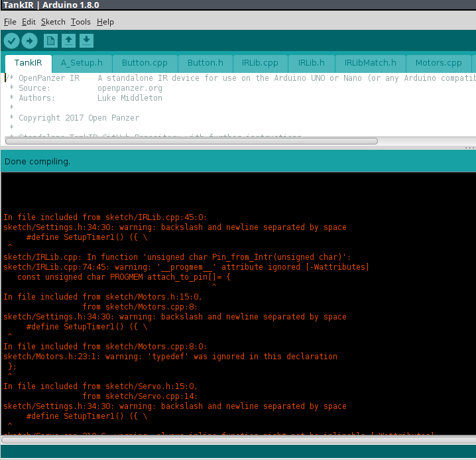Open the Edit menu
The width and height of the screenshot is (476, 460).
(x=29, y=22)
